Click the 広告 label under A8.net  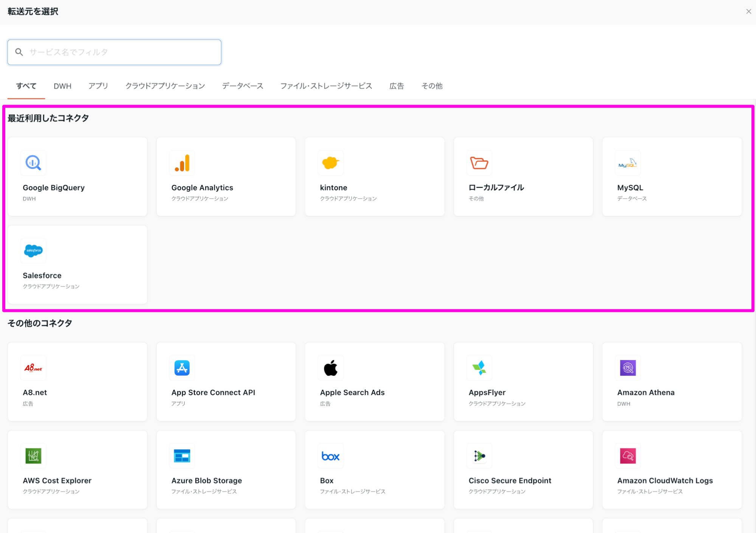(x=28, y=403)
